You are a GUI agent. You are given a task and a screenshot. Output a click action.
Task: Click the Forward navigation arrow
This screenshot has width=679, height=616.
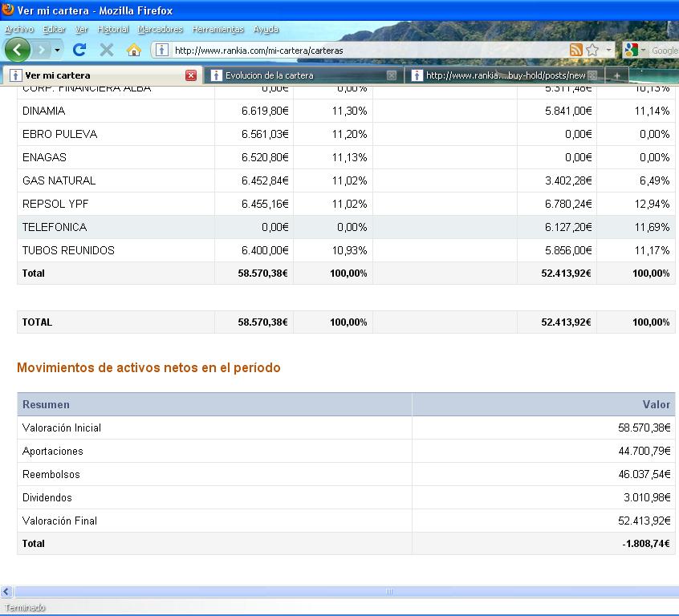(x=41, y=50)
